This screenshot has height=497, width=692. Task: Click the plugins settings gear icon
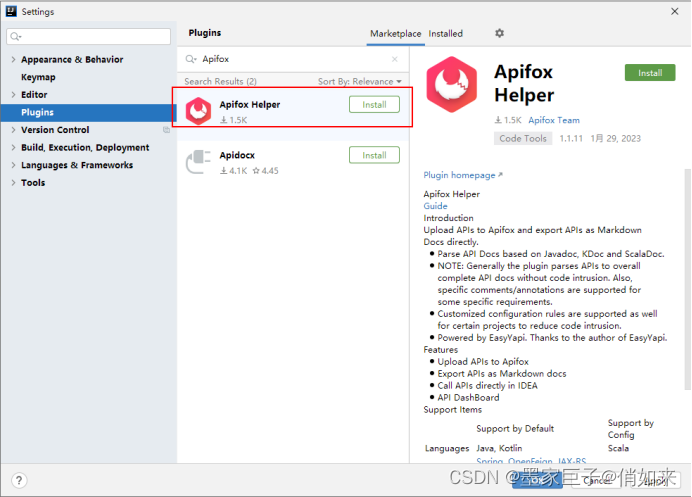click(499, 33)
